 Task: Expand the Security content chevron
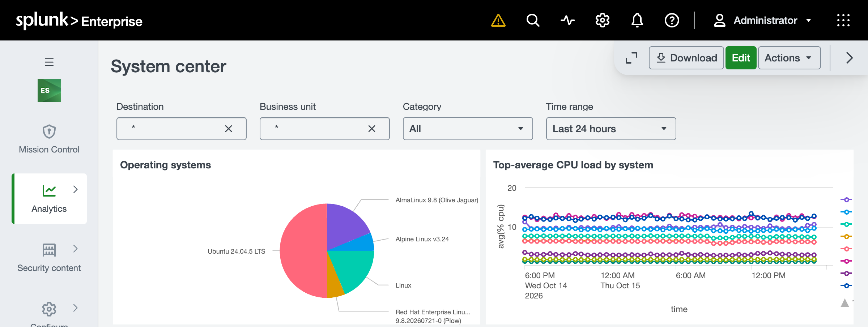pyautogui.click(x=75, y=249)
